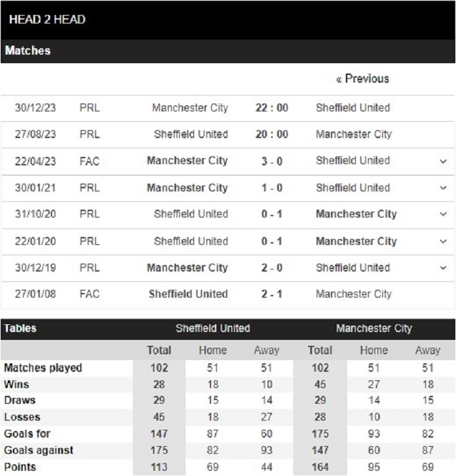
Task: Select the HEAD 2 HEAD title
Action: click(48, 20)
